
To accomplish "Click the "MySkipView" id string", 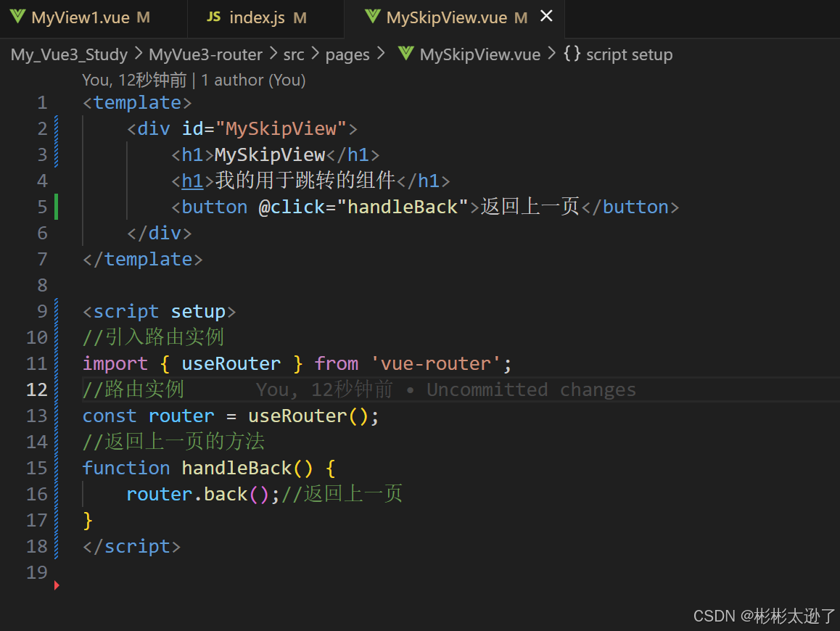I will pyautogui.click(x=281, y=128).
